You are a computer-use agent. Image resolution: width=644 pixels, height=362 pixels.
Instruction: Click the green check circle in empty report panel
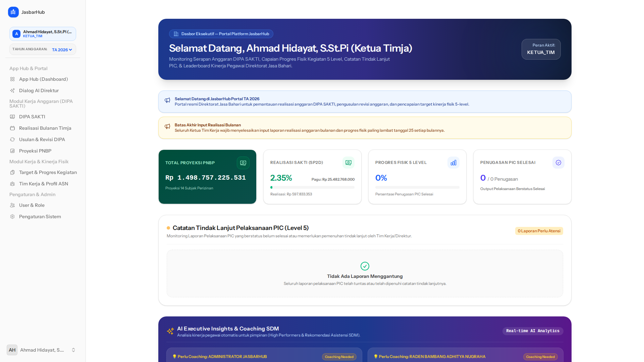click(365, 266)
